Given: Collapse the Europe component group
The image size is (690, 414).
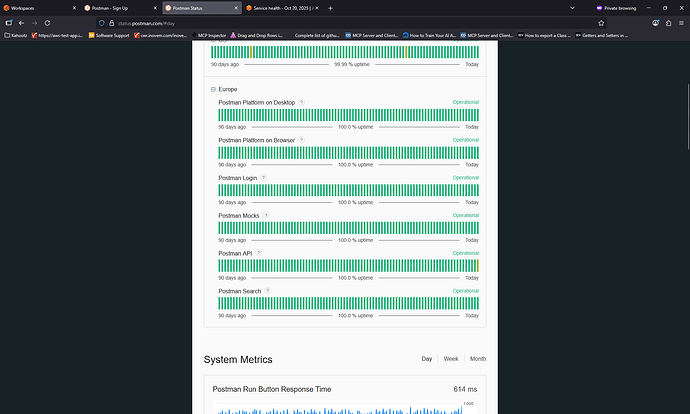Looking at the screenshot, I should [213, 89].
